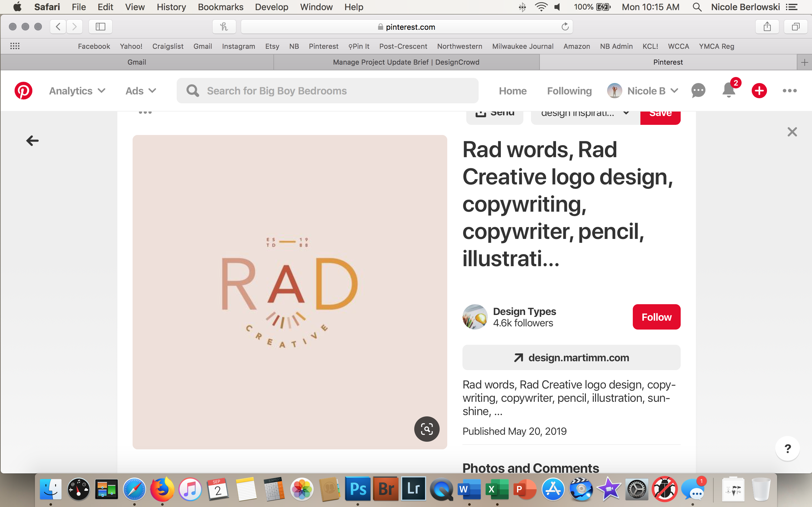Open the three-dot more options menu in header
The image size is (812, 507).
click(789, 91)
